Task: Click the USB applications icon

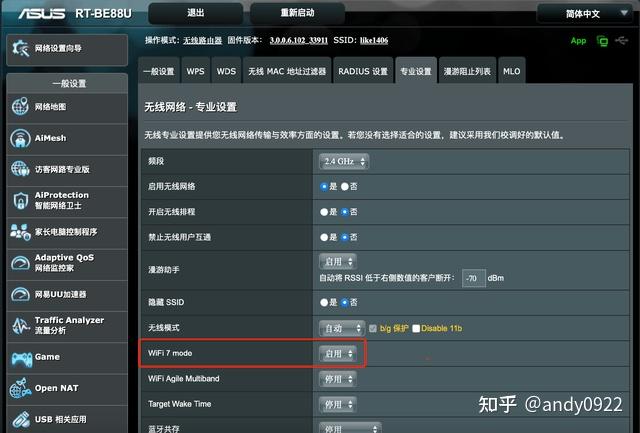Action: (x=20, y=420)
